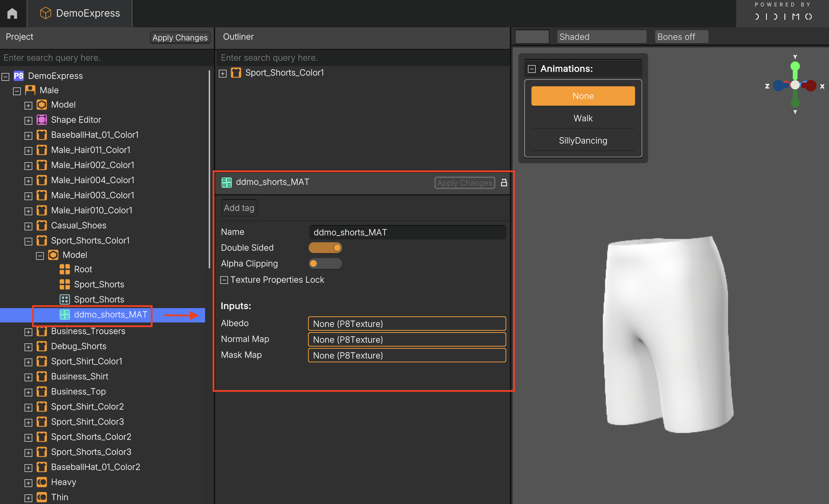Collapse the Texture Properties Lock section

tap(224, 280)
